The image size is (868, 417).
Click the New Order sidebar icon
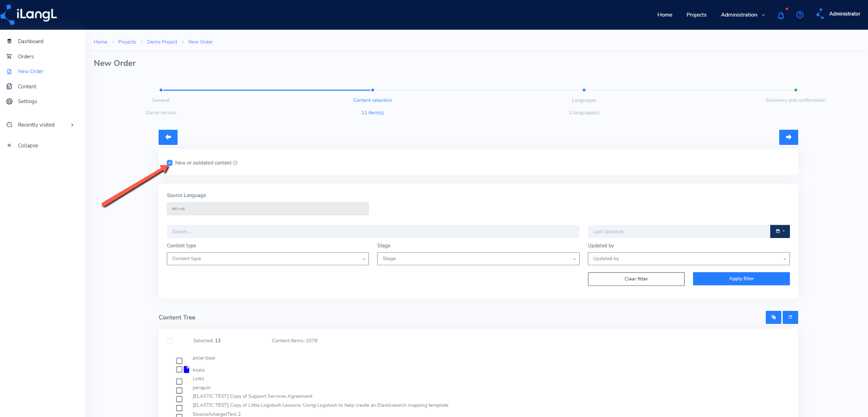pos(9,72)
